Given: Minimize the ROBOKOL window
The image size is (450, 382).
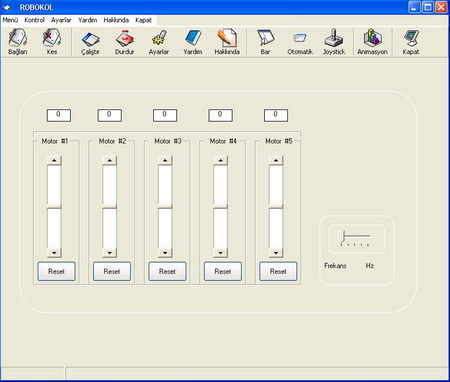Looking at the screenshot, I should (414, 7).
